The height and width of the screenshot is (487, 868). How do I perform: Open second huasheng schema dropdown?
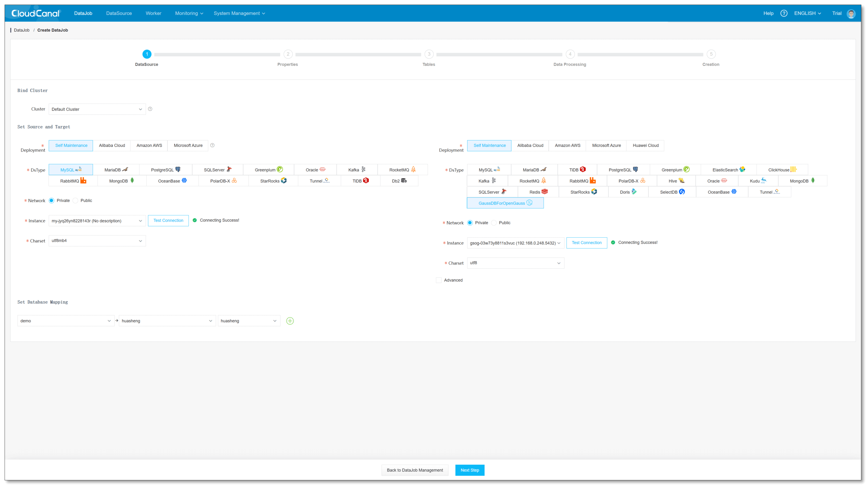pos(249,321)
